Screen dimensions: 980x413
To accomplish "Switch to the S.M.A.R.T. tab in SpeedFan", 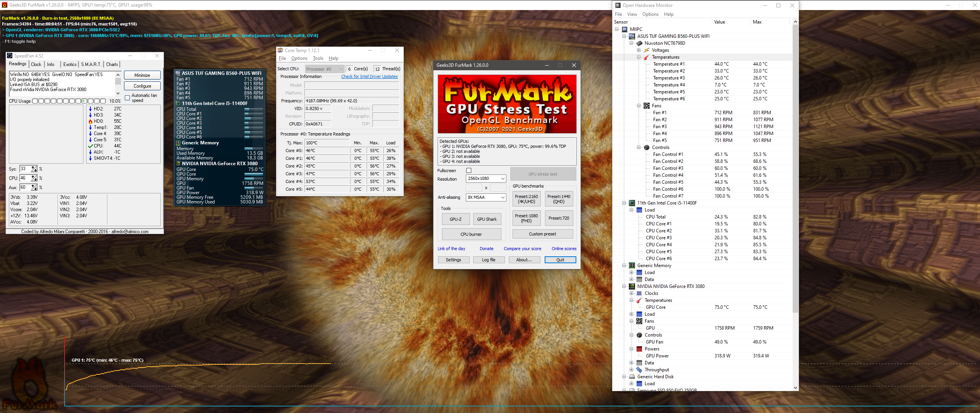I will [x=91, y=64].
